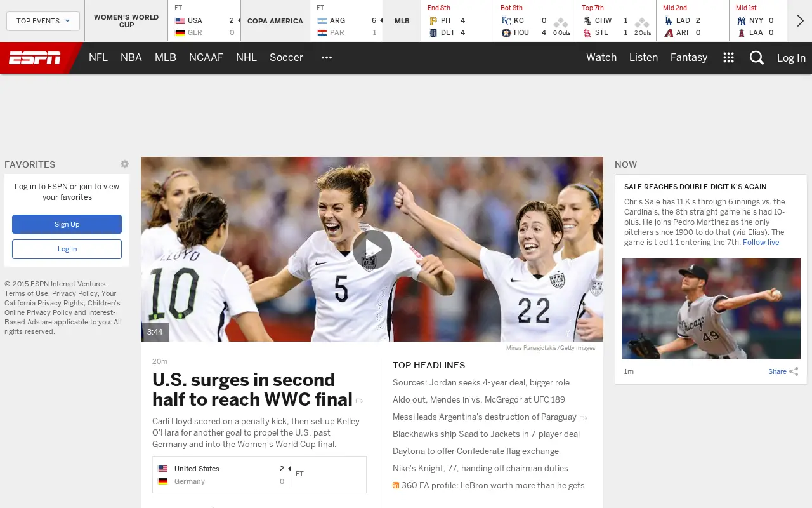The width and height of the screenshot is (812, 508).
Task: Open Aldo out, Mendes in UFC headline
Action: click(x=479, y=399)
